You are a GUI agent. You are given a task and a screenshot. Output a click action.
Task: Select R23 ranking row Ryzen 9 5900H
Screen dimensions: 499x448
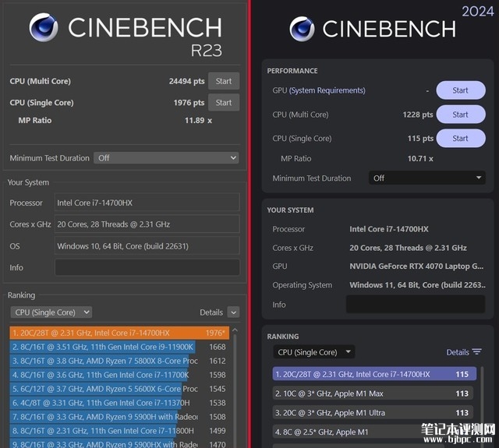click(x=119, y=417)
